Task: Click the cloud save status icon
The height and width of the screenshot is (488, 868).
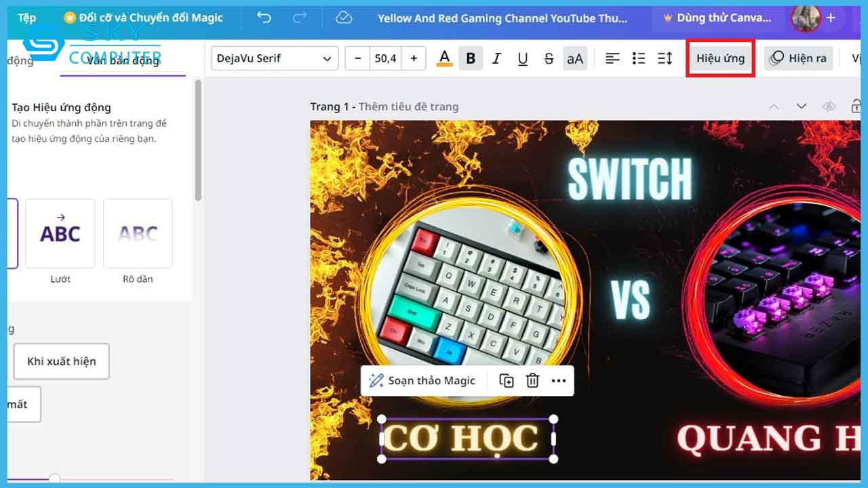Action: pos(344,18)
